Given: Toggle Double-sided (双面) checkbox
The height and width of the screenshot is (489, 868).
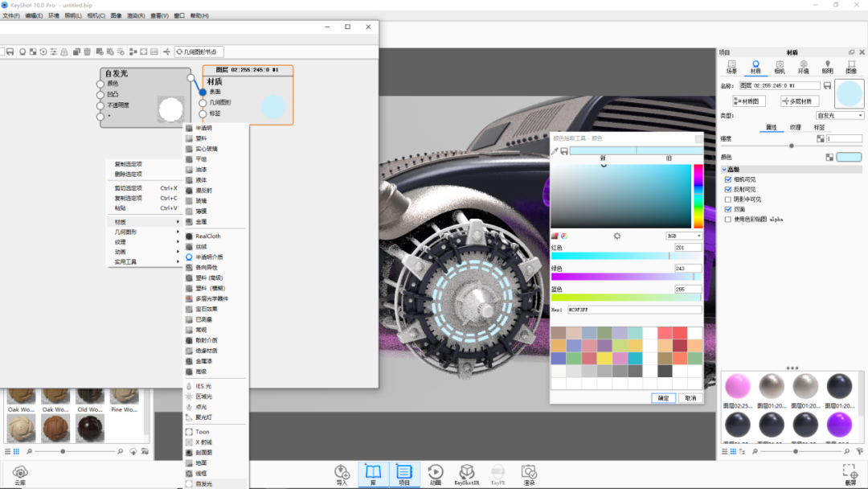Looking at the screenshot, I should [x=728, y=209].
